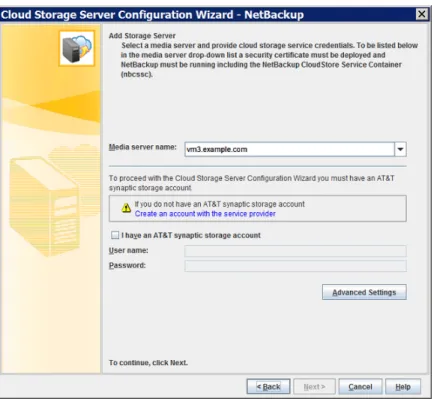The width and height of the screenshot is (434, 399).
Task: Click the 'Media server name:' label
Action: tap(143, 147)
